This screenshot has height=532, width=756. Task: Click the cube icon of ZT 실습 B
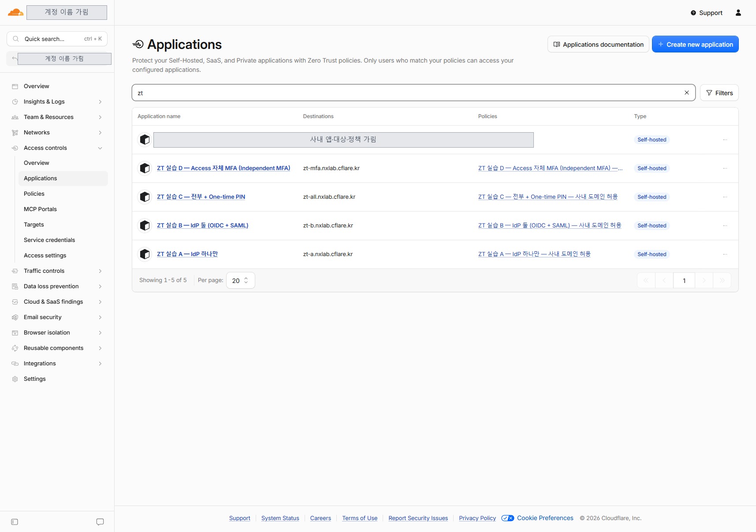[x=145, y=226]
